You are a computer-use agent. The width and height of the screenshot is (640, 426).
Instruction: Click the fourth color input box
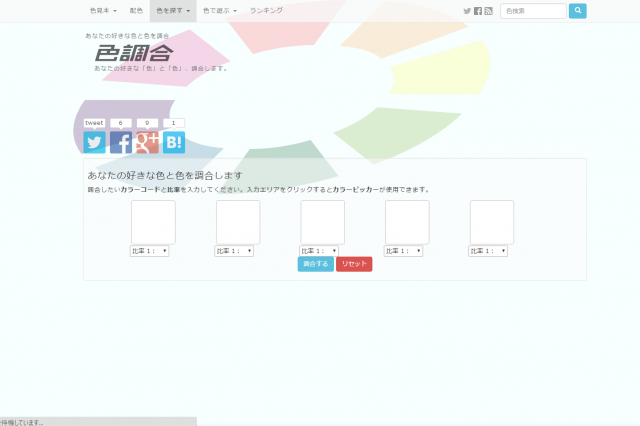[x=407, y=222]
